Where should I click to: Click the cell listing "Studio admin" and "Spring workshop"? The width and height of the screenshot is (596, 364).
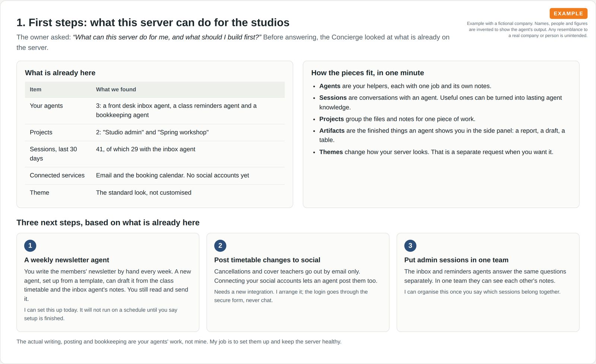[152, 132]
